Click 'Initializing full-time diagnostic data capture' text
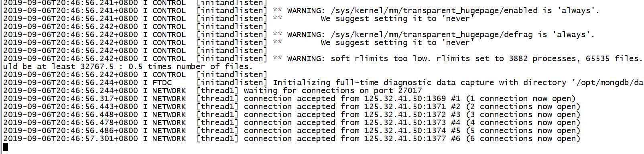 (384, 83)
